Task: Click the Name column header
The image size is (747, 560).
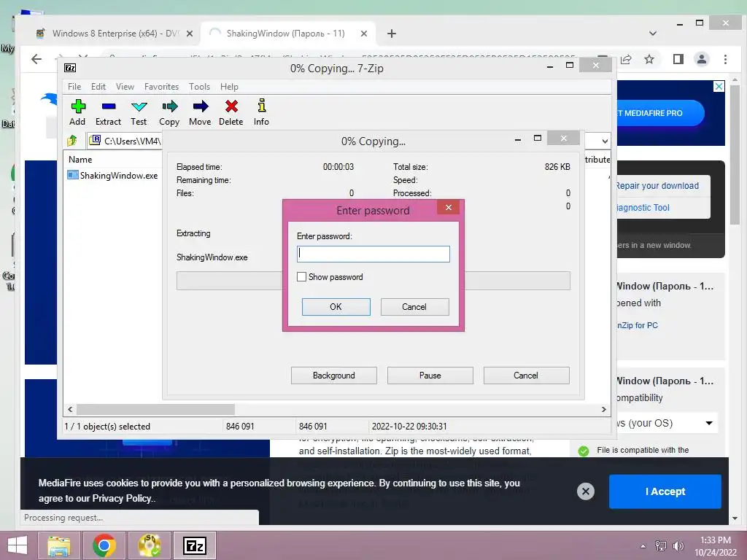Action: tap(80, 160)
